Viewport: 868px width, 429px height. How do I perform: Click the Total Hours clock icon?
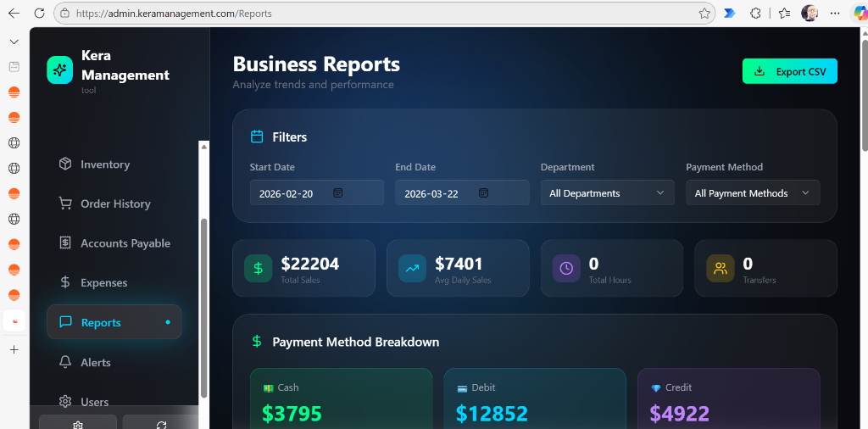[566, 269]
